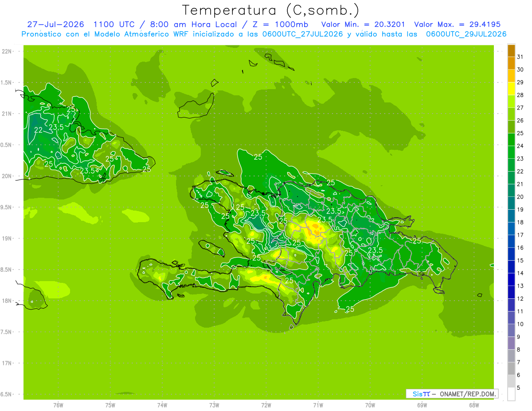
Task: Click the "Valor Max. = 29.4195" value
Action: (457, 24)
